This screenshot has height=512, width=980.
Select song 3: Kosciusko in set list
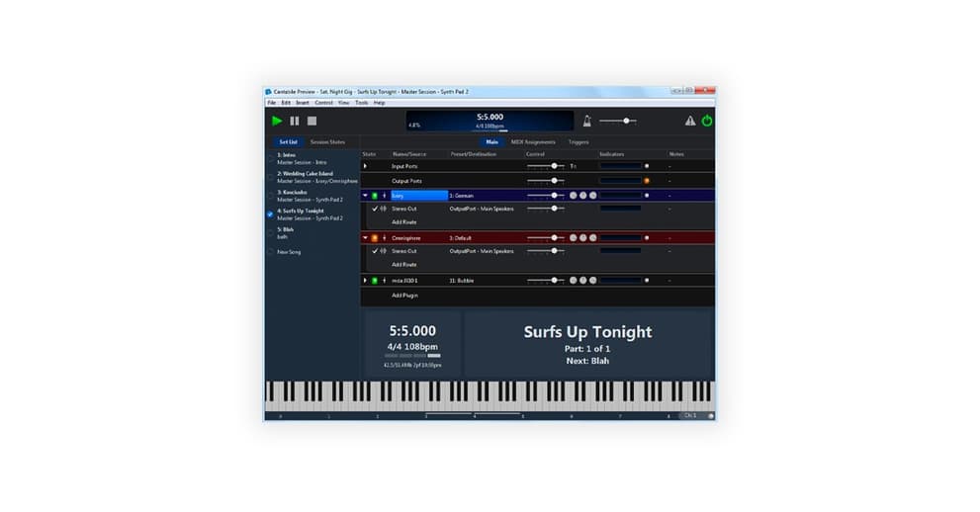[312, 196]
